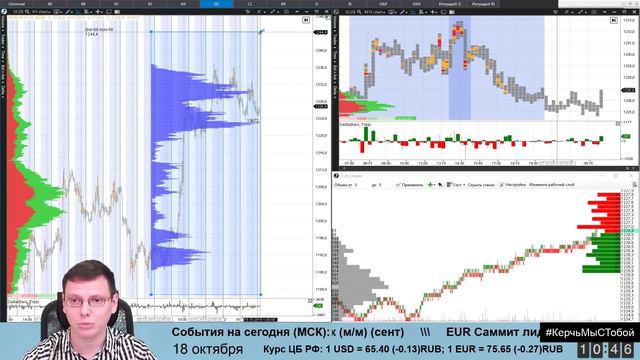Viewport: 640px width, 360px height.
Task: Open the DAX workspace tab
Action: tap(416, 4)
